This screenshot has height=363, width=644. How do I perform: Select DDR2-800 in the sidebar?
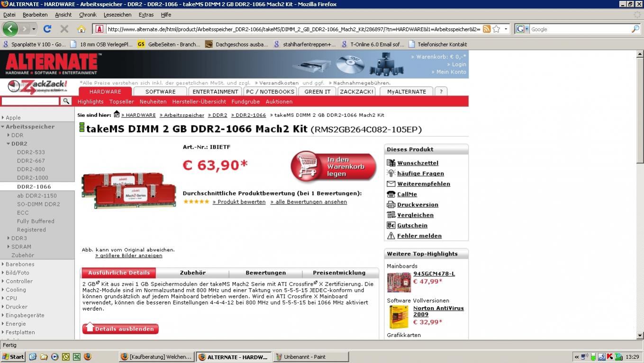(31, 169)
